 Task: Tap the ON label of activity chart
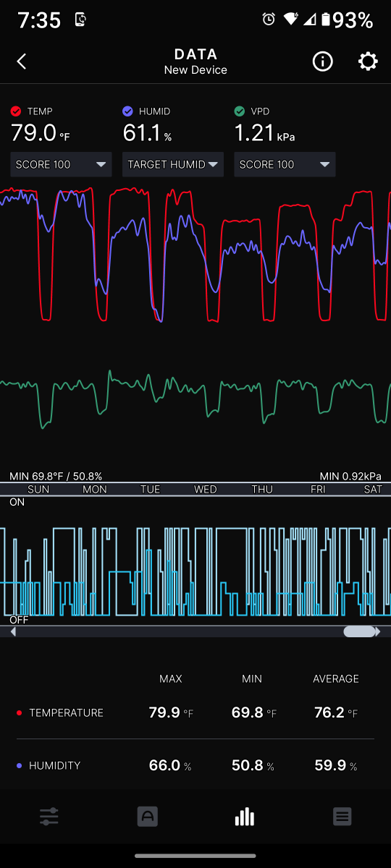(x=17, y=502)
